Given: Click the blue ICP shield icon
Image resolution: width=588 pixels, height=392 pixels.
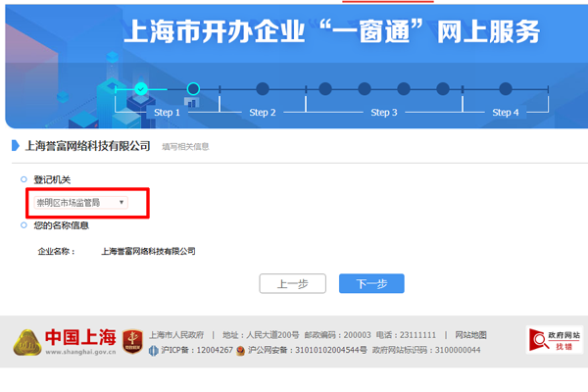Looking at the screenshot, I should (153, 350).
